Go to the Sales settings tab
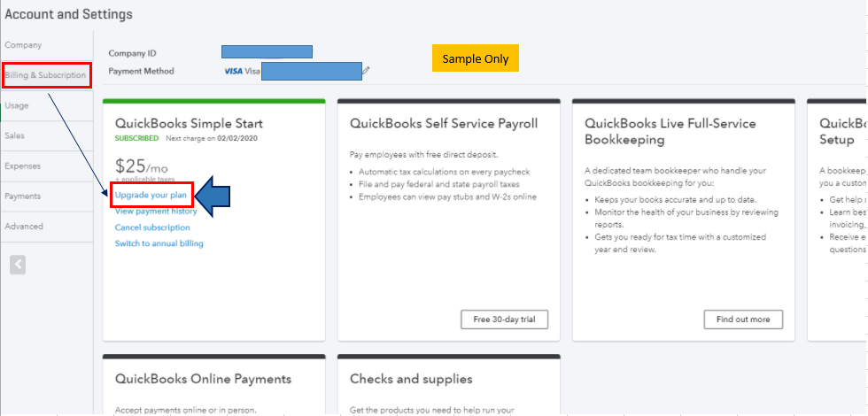Viewport: 868px width, 416px height. point(14,135)
